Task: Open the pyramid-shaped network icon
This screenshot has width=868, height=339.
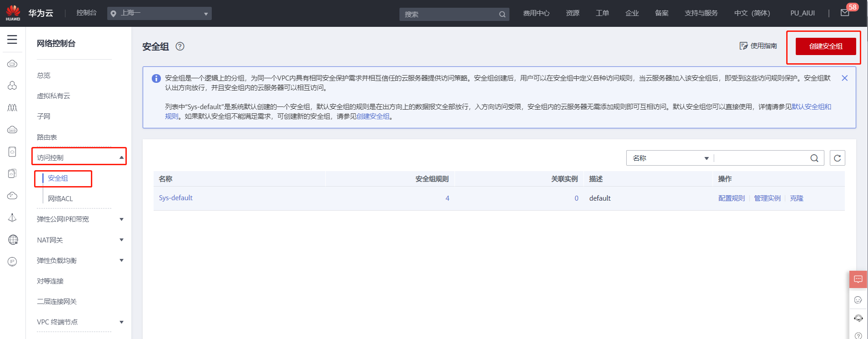Action: coord(12,218)
